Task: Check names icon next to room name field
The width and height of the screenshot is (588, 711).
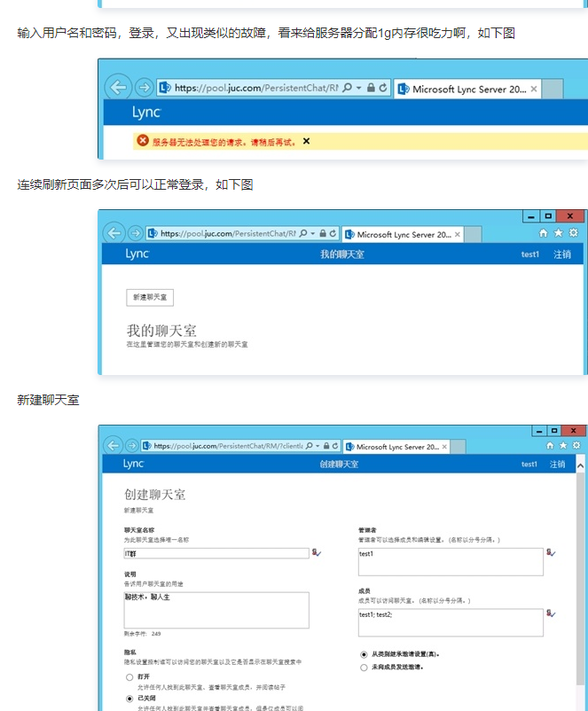Action: [x=317, y=552]
